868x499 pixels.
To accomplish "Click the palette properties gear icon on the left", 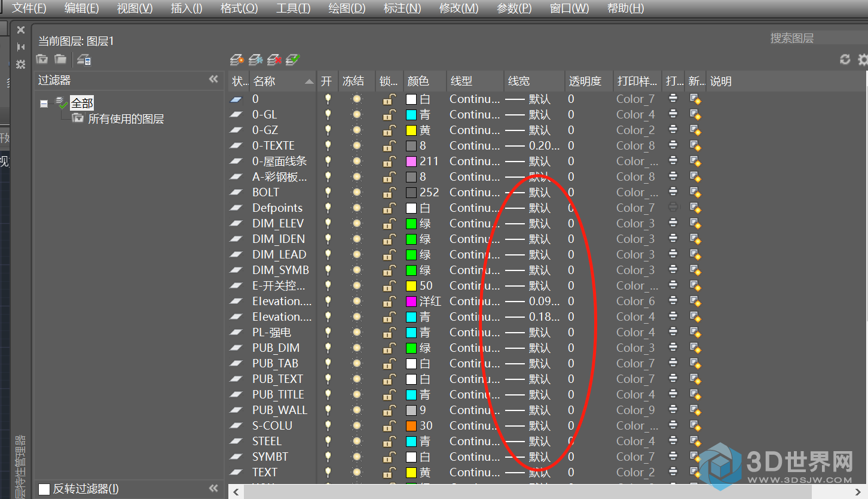I will click(21, 64).
